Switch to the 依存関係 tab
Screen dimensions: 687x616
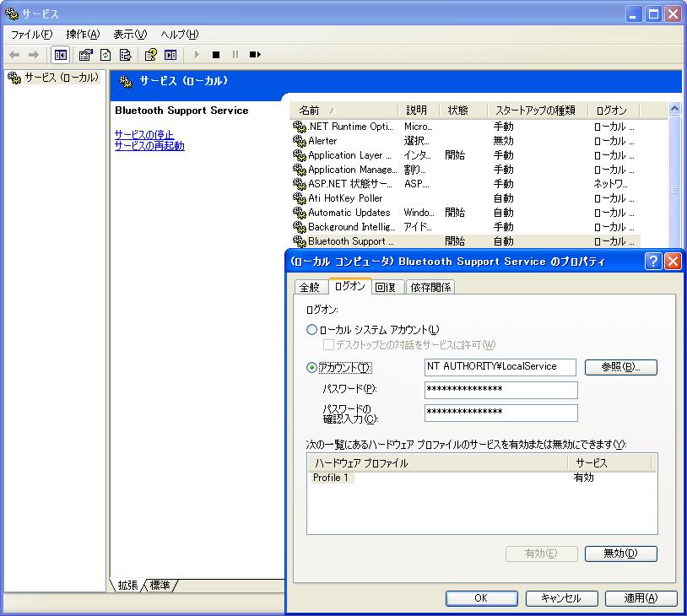point(430,288)
